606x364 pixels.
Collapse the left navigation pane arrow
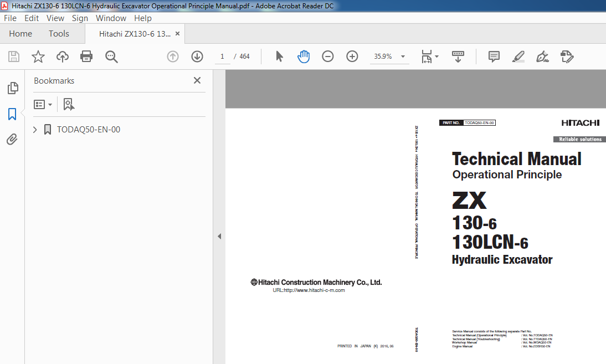[x=219, y=236]
